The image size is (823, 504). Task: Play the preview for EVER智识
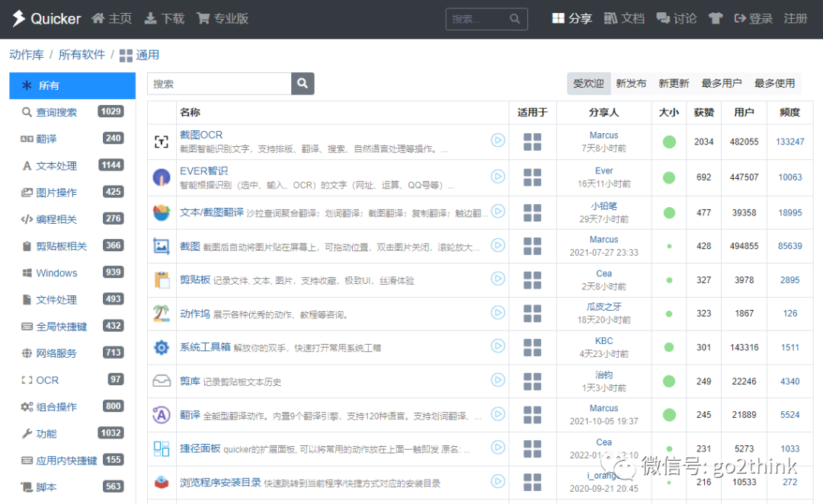pyautogui.click(x=498, y=176)
